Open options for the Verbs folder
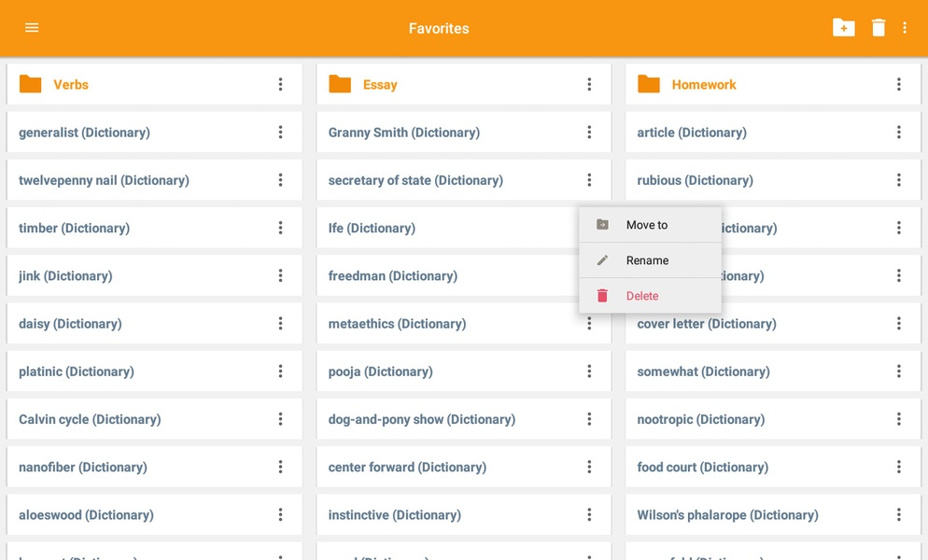Viewport: 928px width, 560px height. [x=280, y=85]
